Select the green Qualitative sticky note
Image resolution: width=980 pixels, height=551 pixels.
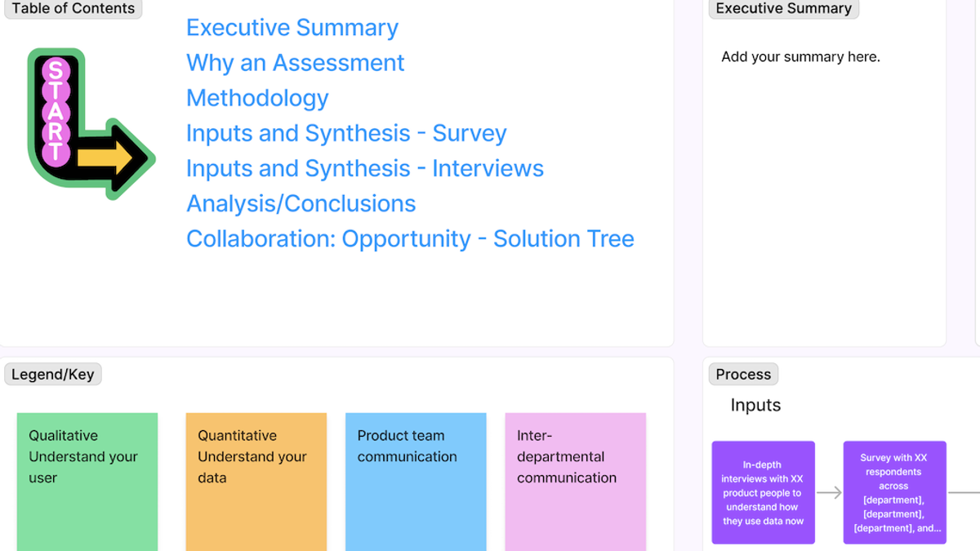tap(87, 482)
